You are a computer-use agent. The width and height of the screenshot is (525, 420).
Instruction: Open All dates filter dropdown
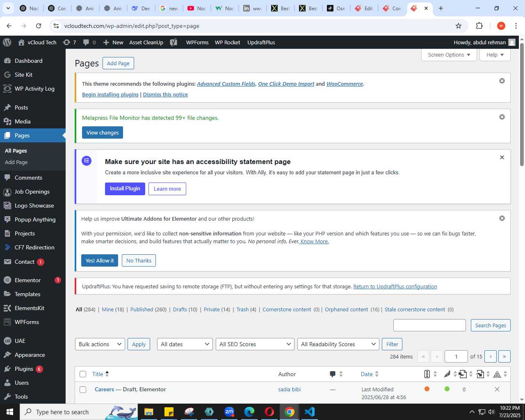(185, 344)
